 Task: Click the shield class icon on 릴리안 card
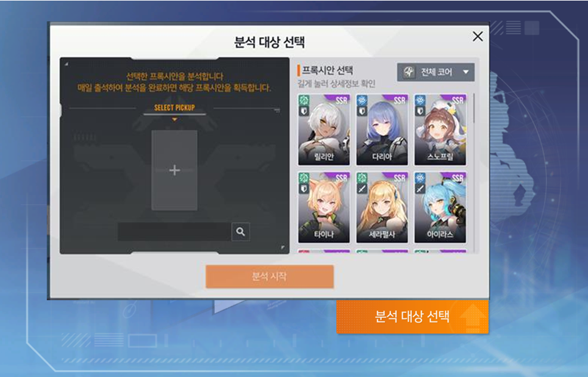click(x=304, y=110)
